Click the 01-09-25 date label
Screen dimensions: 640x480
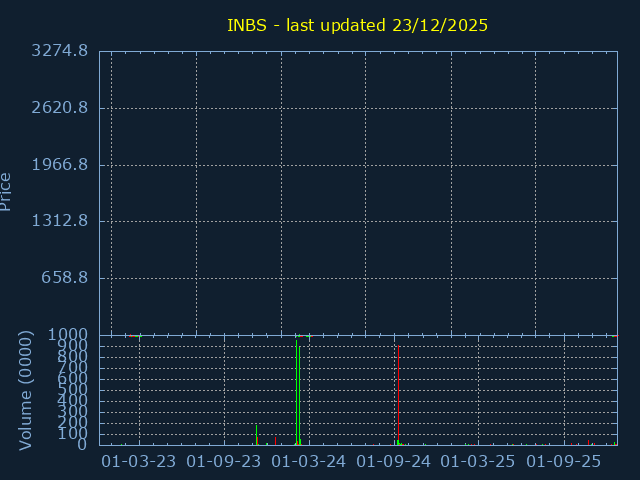point(563,462)
